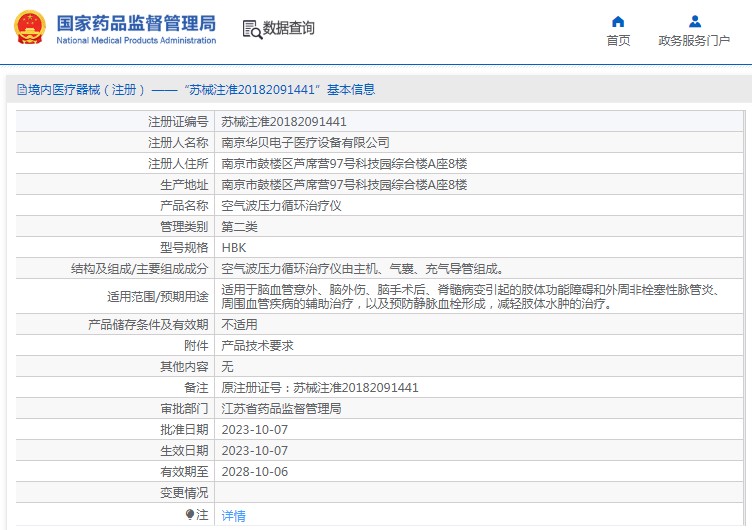Click text 空气波压力循环治疗仪由主机、气囊、充气导管组成

pos(362,269)
